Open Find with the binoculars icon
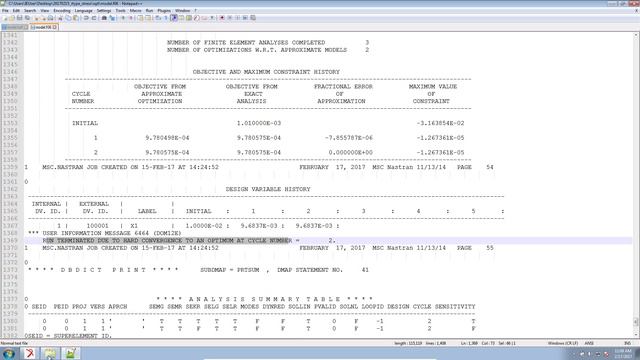 (x=104, y=18)
